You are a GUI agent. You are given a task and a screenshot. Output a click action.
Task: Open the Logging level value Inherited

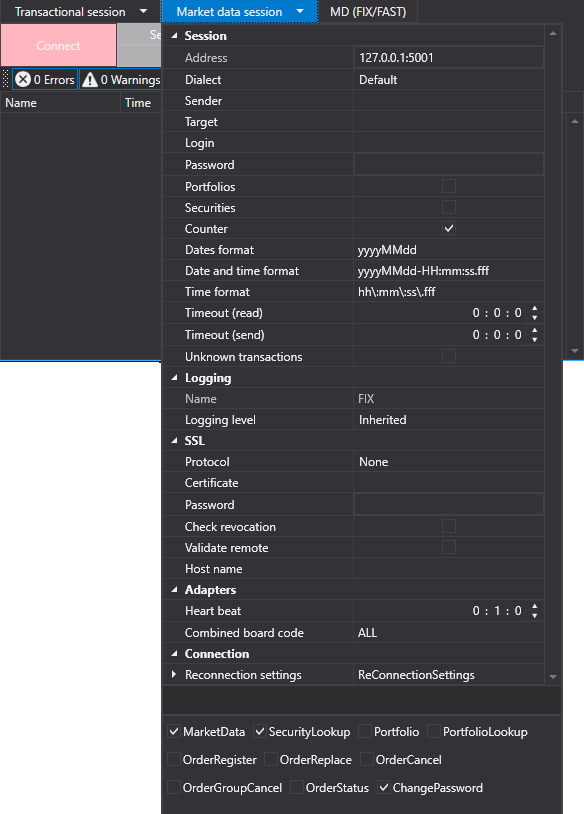[449, 419]
